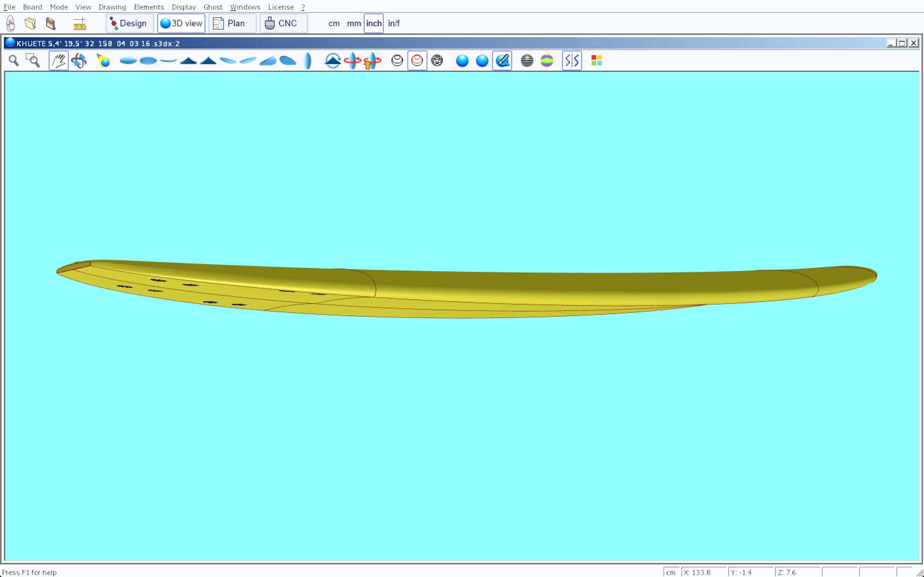The width and height of the screenshot is (924, 577).
Task: Enable rainbow curvature color rendering
Action: [x=547, y=61]
